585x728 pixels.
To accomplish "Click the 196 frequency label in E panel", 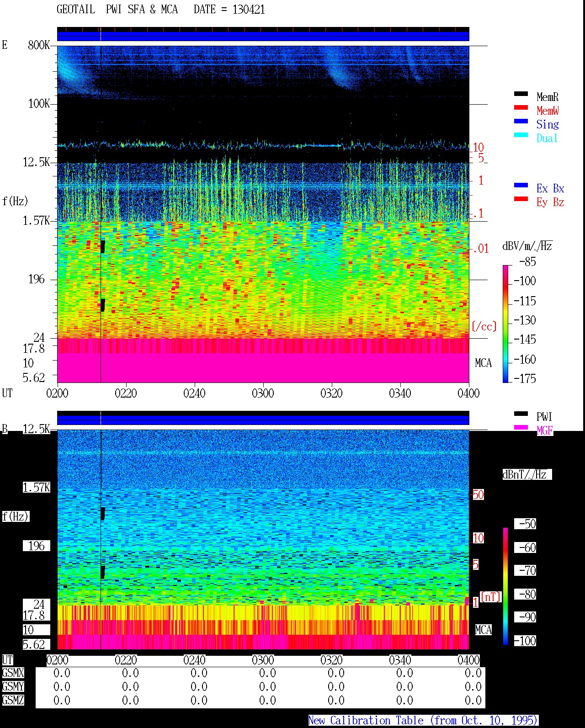I will point(36,279).
